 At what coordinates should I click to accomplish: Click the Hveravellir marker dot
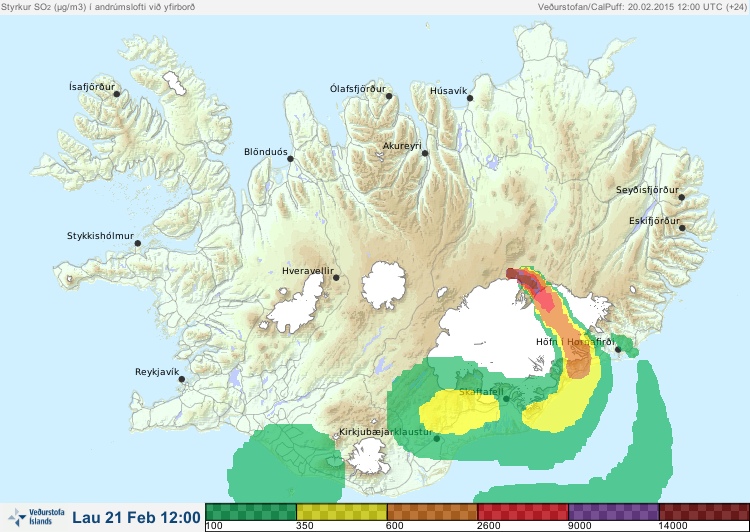tap(336, 277)
